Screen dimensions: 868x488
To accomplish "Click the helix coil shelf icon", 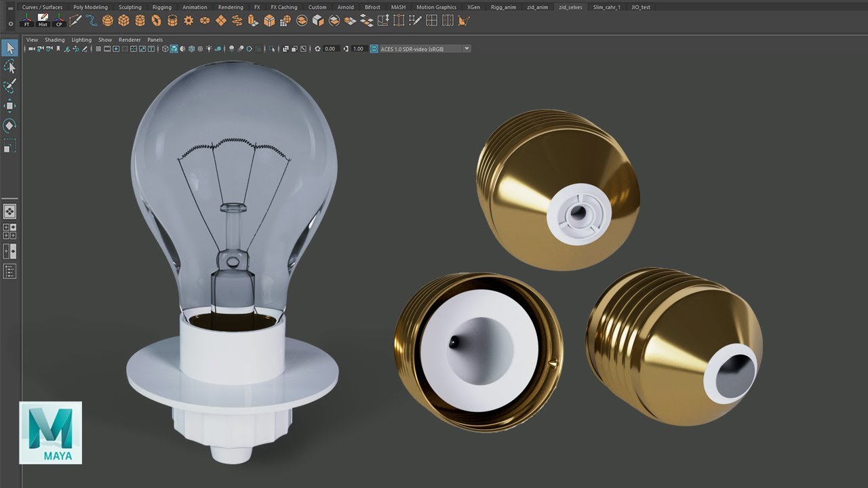I will 237,20.
